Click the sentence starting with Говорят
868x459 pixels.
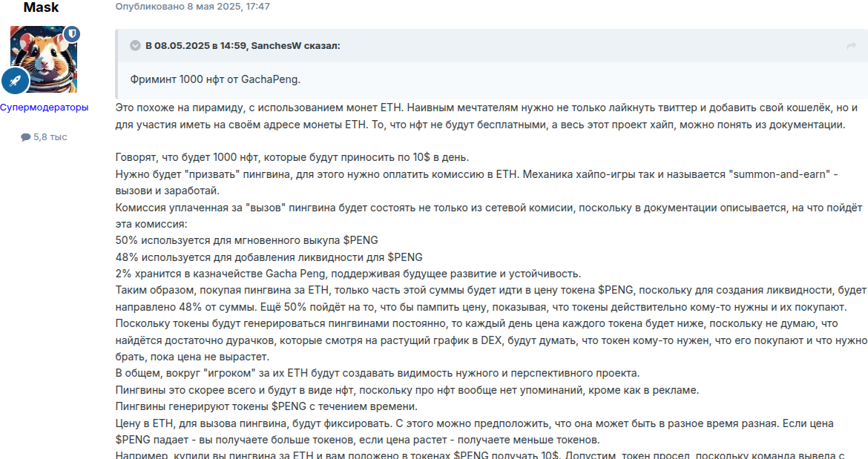(292, 158)
